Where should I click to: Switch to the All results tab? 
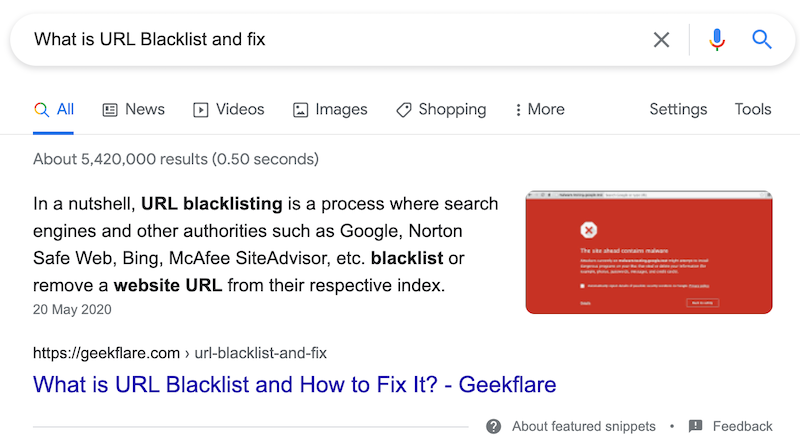pyautogui.click(x=54, y=110)
